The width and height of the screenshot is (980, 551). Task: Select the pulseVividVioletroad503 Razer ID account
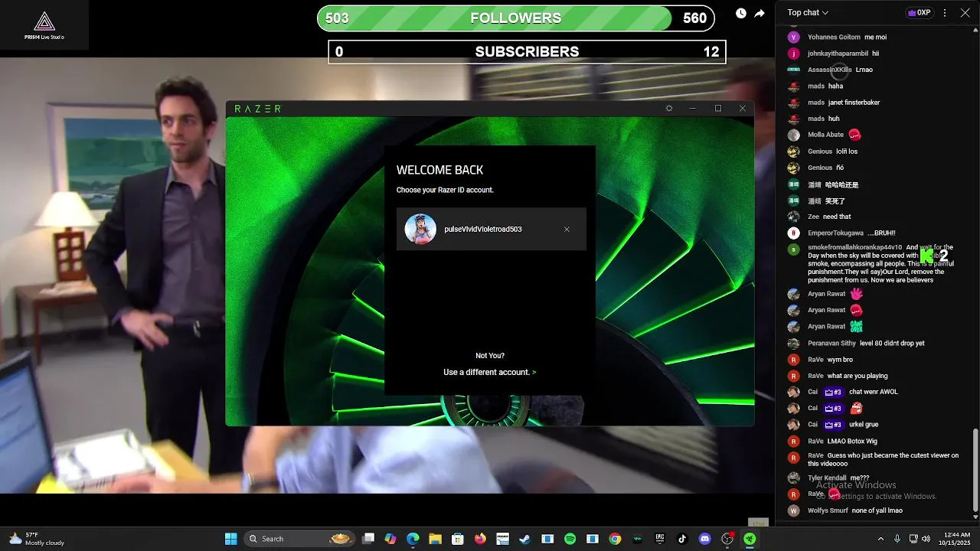(x=492, y=229)
